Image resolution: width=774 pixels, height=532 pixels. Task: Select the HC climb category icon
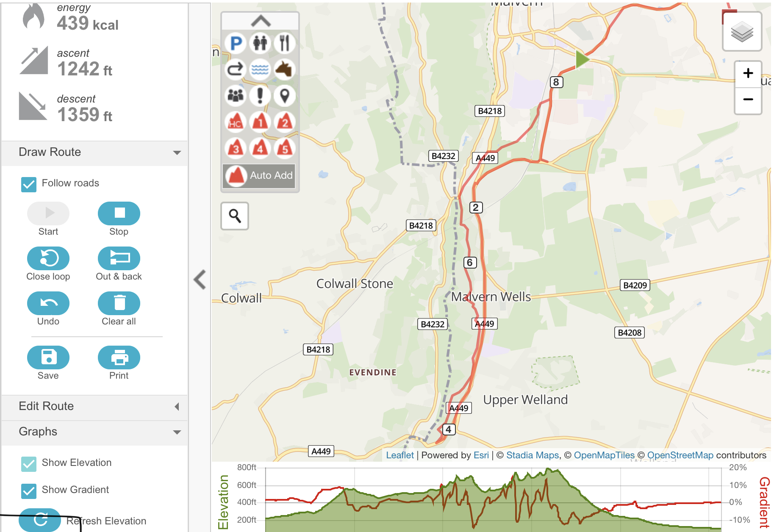[x=236, y=122]
